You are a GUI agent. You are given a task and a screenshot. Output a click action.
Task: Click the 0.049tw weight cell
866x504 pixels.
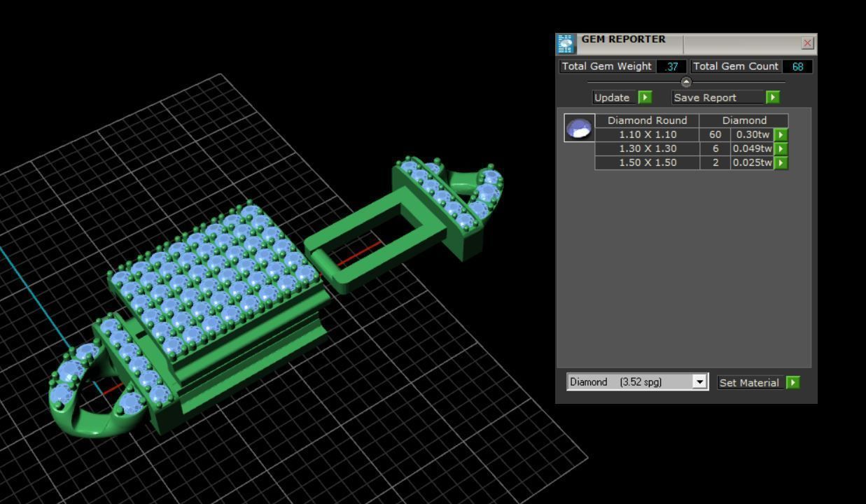[752, 148]
